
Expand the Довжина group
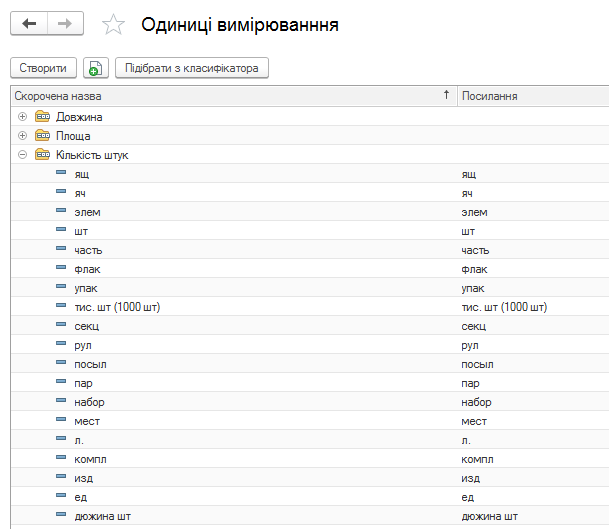click(22, 117)
